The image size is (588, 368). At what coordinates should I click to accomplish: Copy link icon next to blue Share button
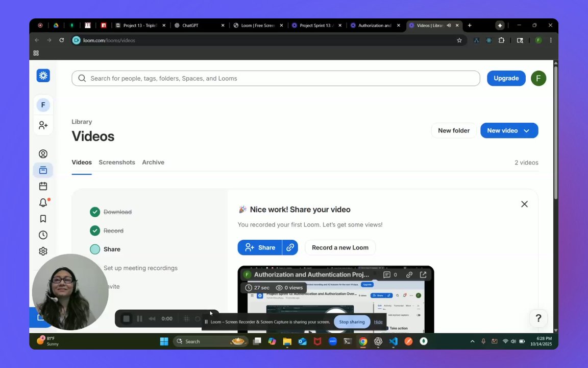(x=290, y=247)
